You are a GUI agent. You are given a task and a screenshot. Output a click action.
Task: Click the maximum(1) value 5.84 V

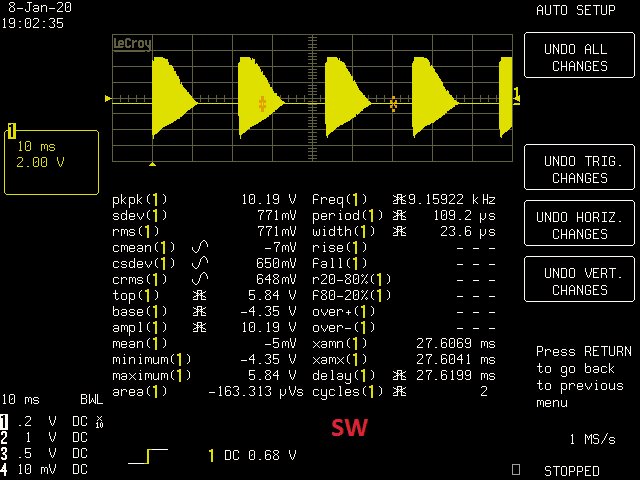coord(272,375)
